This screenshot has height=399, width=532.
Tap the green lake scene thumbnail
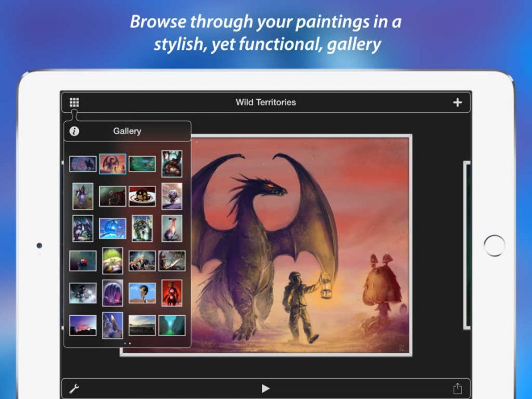(x=144, y=165)
